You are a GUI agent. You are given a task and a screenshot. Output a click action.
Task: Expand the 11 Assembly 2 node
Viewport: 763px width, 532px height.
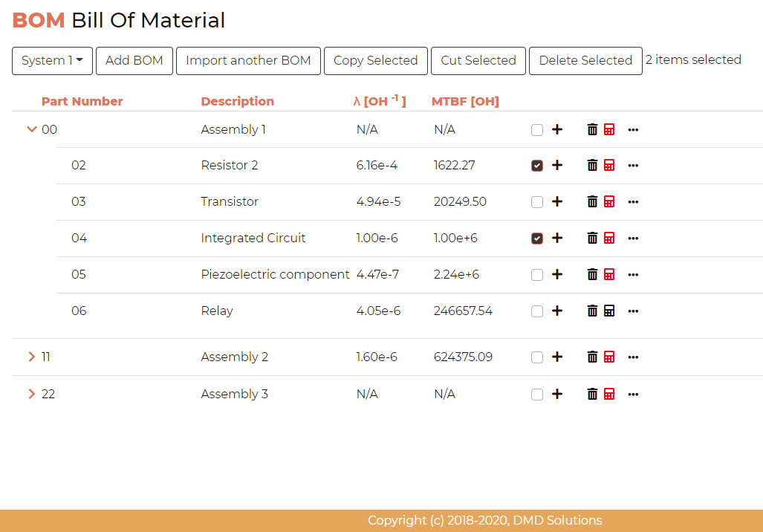(x=31, y=357)
